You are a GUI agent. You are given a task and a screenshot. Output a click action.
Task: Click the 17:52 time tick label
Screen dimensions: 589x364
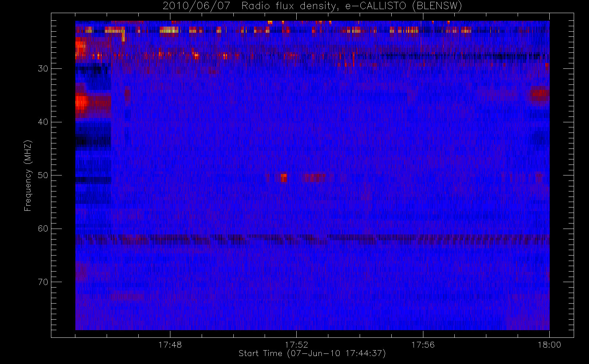click(x=296, y=345)
